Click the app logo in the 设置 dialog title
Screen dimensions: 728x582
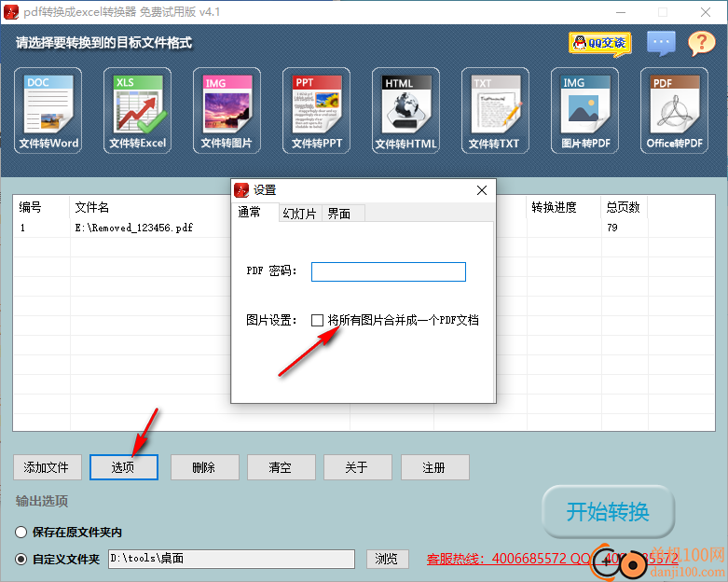[241, 190]
